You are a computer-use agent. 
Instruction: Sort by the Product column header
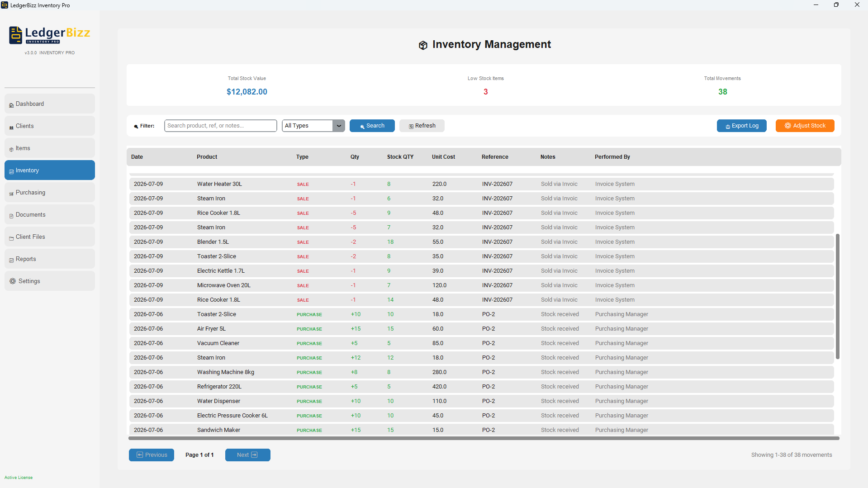(207, 157)
